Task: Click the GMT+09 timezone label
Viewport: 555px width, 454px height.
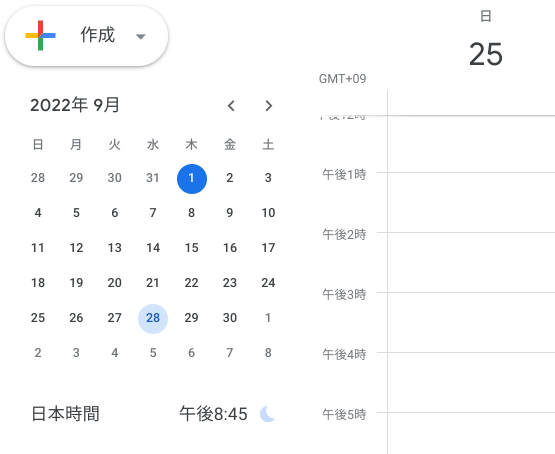Action: tap(342, 79)
